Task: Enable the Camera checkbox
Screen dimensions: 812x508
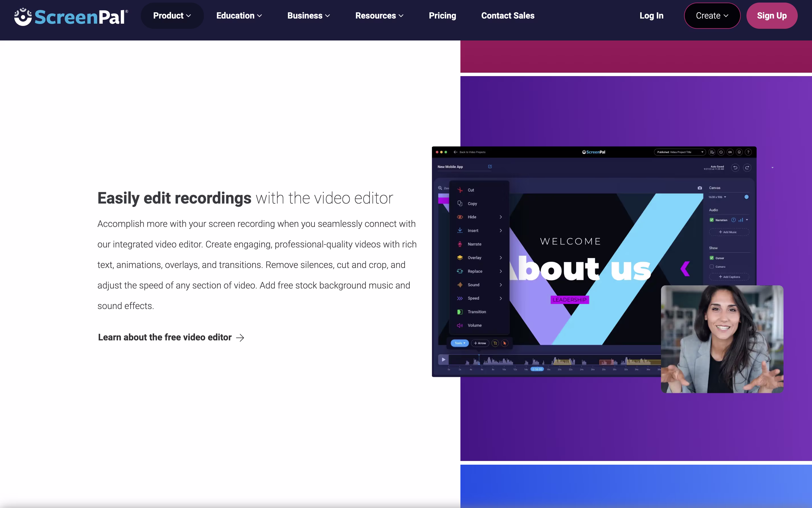Action: click(x=712, y=267)
